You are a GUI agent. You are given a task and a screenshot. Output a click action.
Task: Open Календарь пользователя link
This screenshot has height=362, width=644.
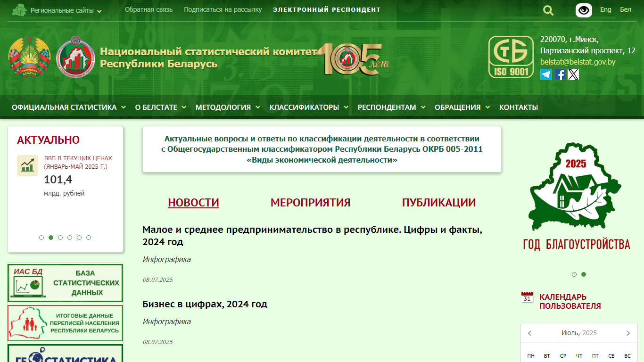click(570, 302)
